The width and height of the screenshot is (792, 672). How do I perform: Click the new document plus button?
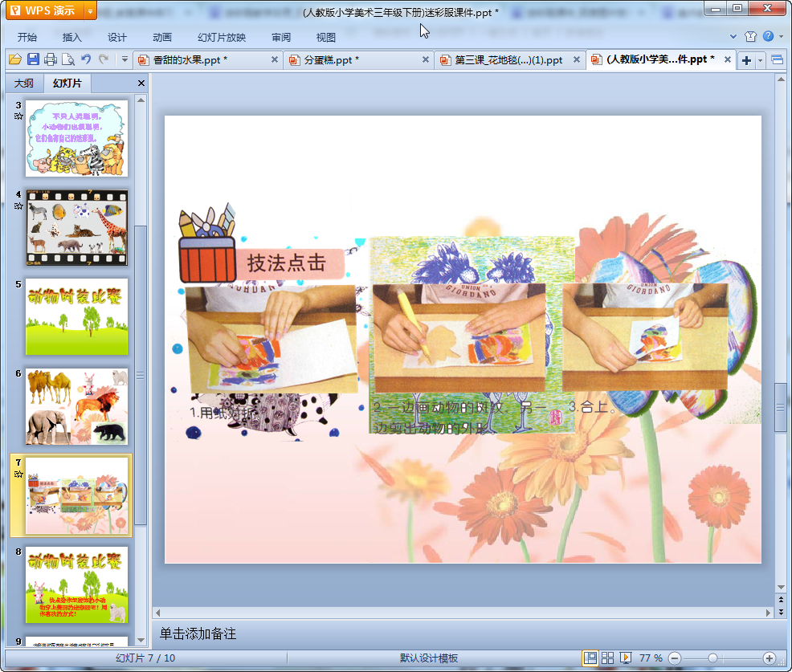(746, 60)
